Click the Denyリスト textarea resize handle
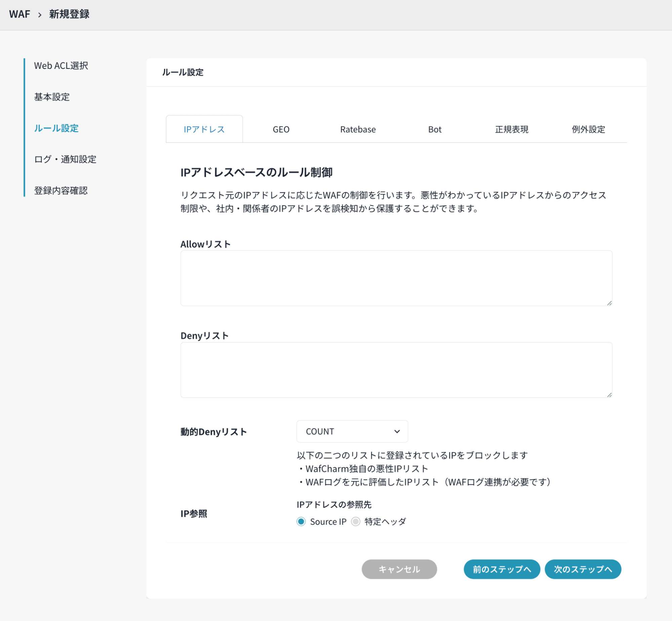This screenshot has height=621, width=672. [x=609, y=395]
